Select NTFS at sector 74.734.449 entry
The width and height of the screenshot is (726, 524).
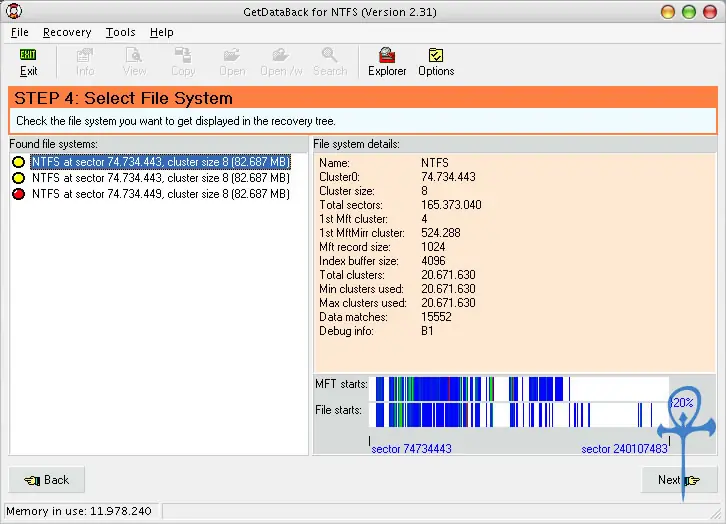161,194
